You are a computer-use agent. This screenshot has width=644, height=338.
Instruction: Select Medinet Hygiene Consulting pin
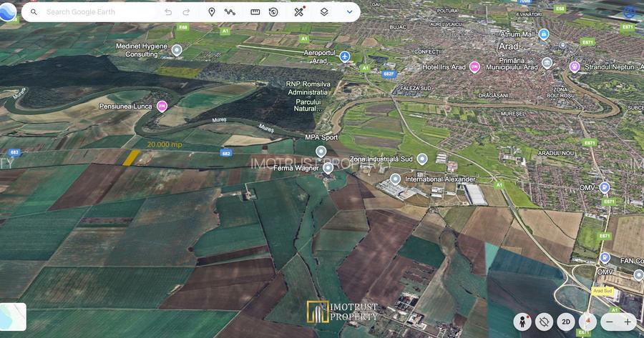177,50
